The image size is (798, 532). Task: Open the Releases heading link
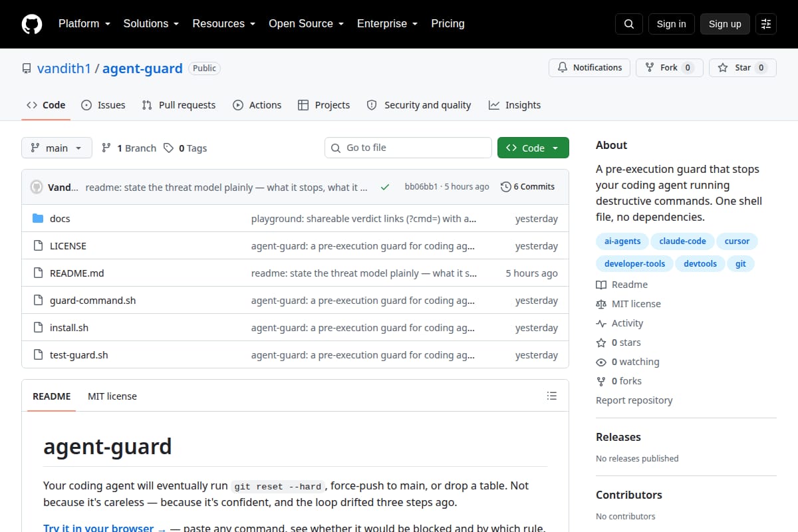[x=618, y=437]
